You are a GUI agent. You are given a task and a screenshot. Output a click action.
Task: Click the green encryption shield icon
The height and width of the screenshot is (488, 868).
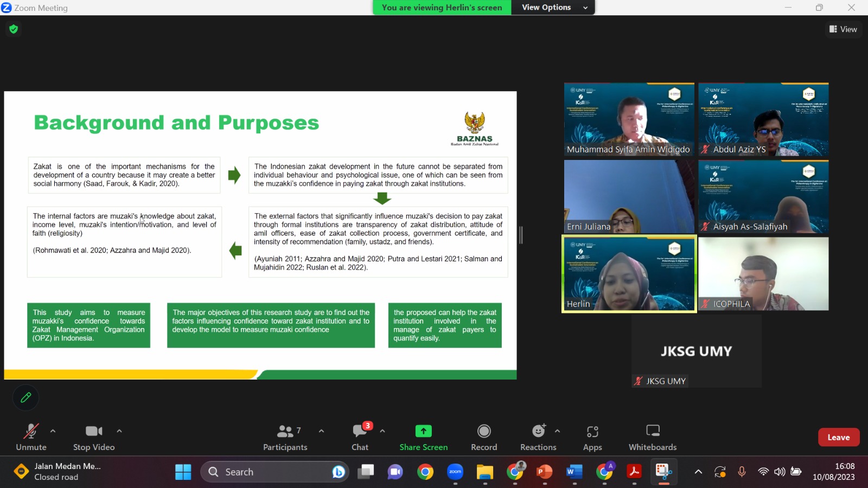coord(14,29)
